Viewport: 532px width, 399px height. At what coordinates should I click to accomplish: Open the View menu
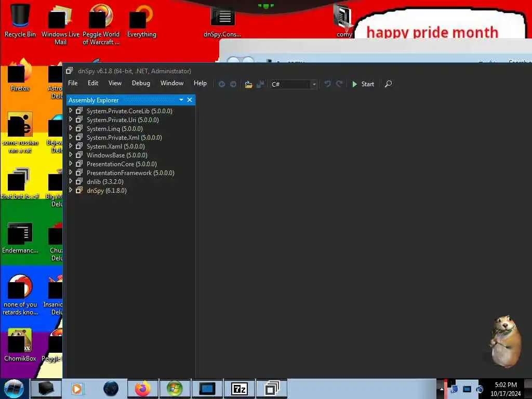tap(115, 83)
